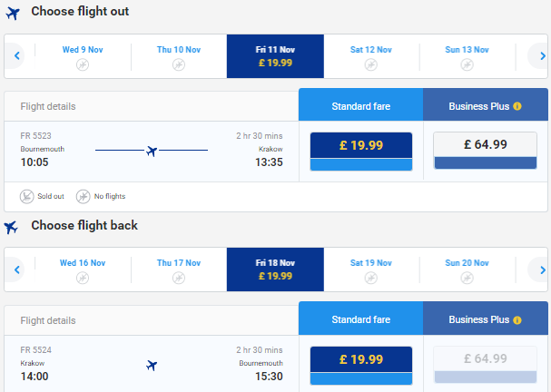Open return Business Plus column header
The image size is (551, 392).
[x=486, y=318]
